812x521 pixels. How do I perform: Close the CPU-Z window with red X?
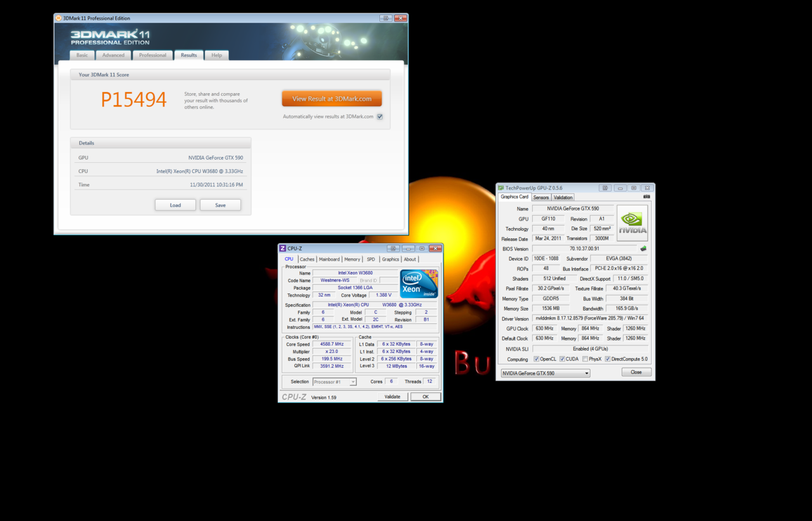pos(435,248)
